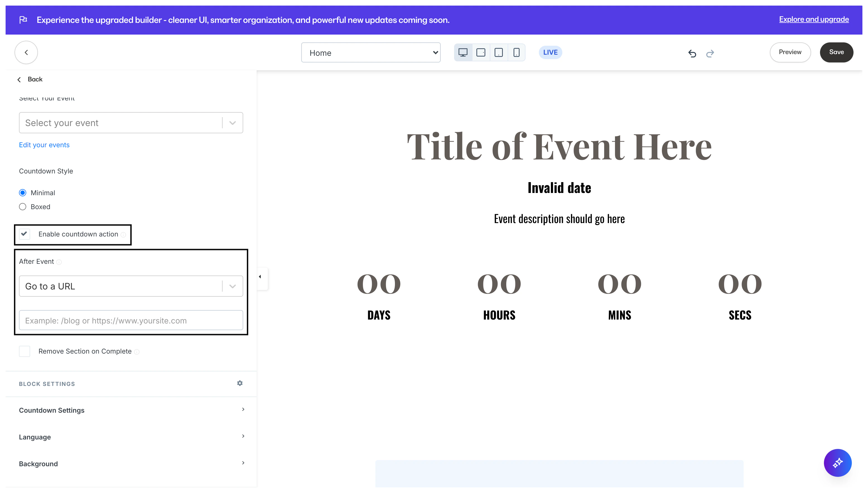Open the After Event action dropdown

coord(131,286)
